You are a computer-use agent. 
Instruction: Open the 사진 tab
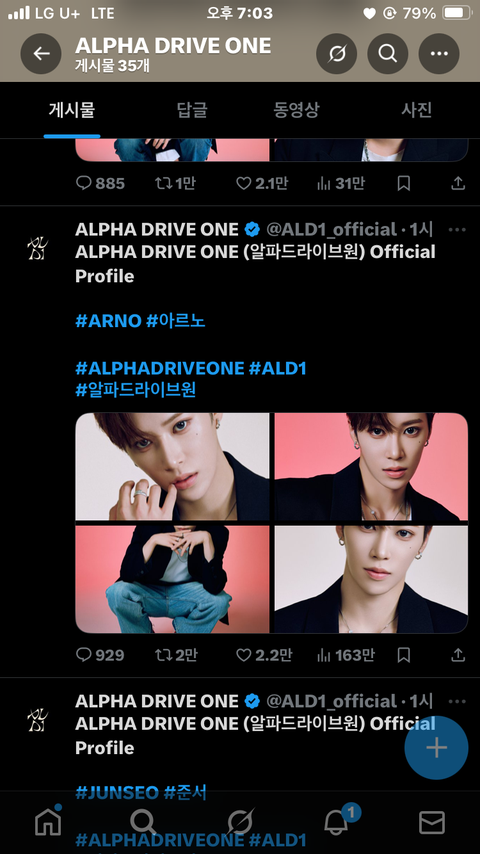click(x=417, y=110)
